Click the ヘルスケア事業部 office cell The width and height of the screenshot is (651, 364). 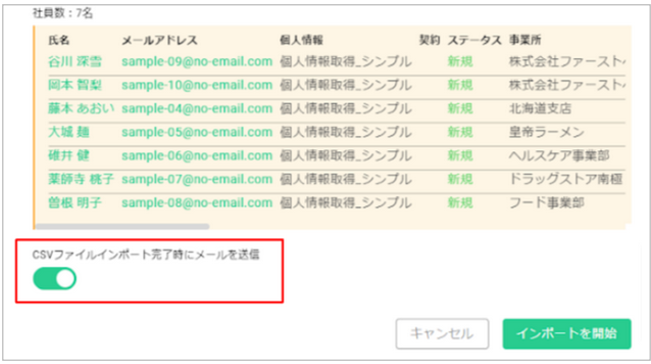[x=559, y=156]
